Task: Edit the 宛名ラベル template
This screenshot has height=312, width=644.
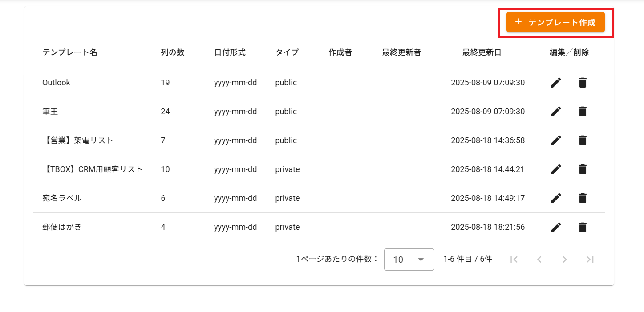Action: [556, 198]
